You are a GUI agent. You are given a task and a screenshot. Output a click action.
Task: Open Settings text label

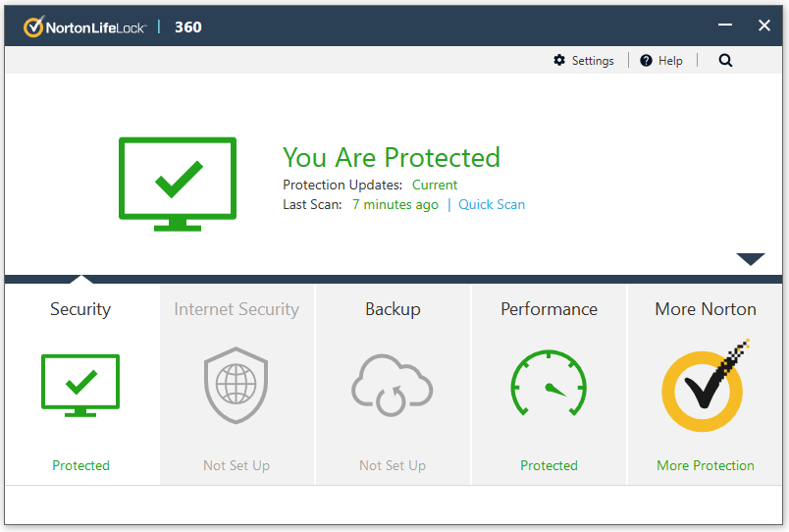tap(593, 61)
